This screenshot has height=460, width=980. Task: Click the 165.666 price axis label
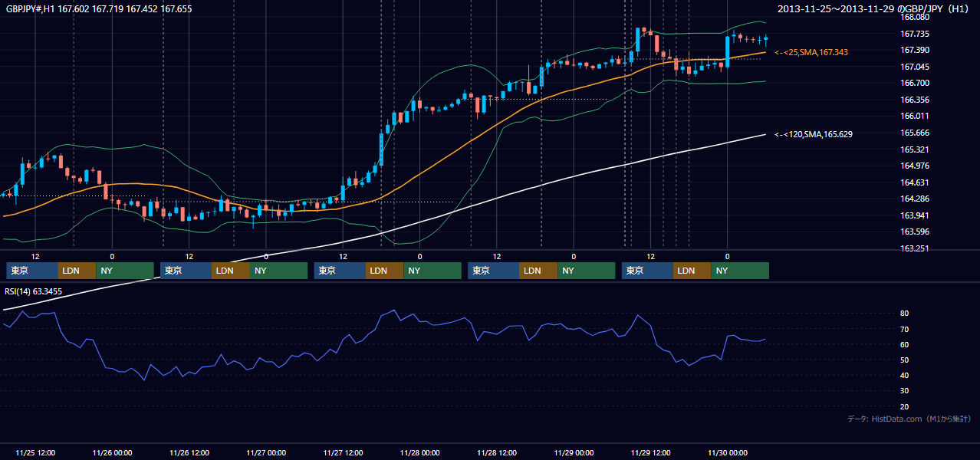click(914, 133)
